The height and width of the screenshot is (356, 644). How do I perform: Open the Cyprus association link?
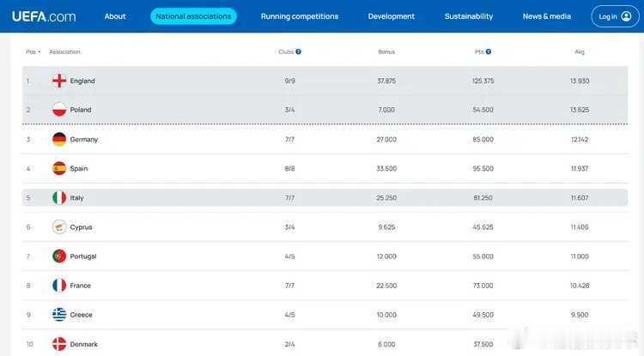coord(81,226)
